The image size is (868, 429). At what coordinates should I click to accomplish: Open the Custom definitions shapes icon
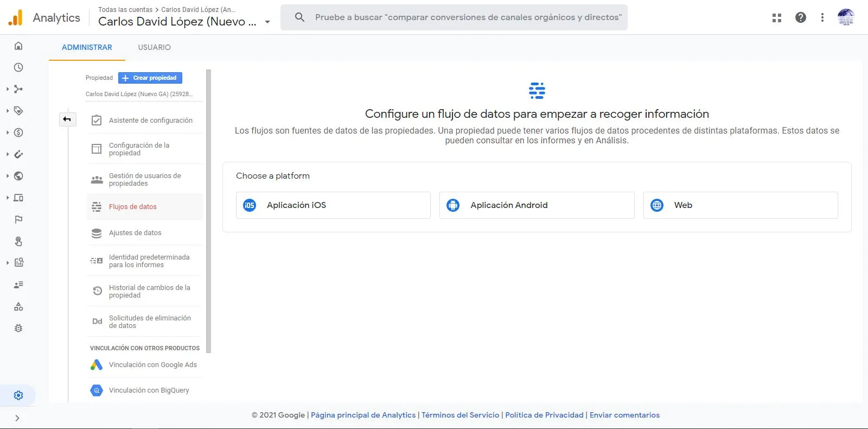pos(18,306)
